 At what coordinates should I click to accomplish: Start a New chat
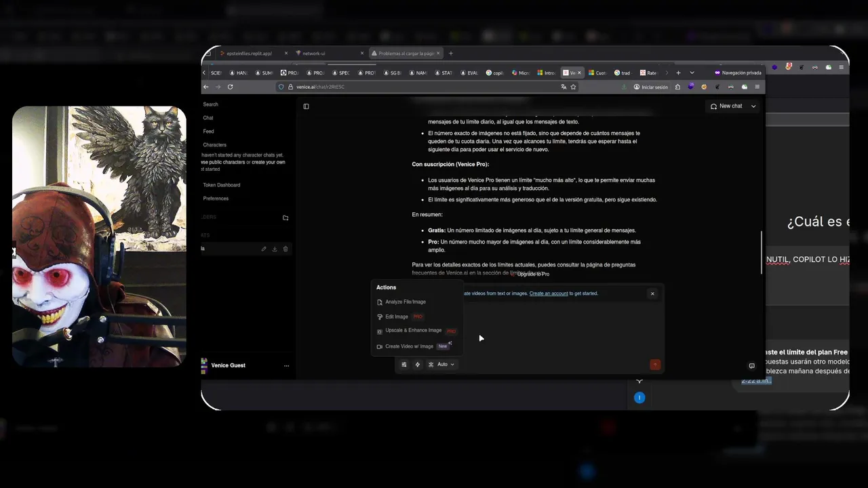tap(726, 106)
